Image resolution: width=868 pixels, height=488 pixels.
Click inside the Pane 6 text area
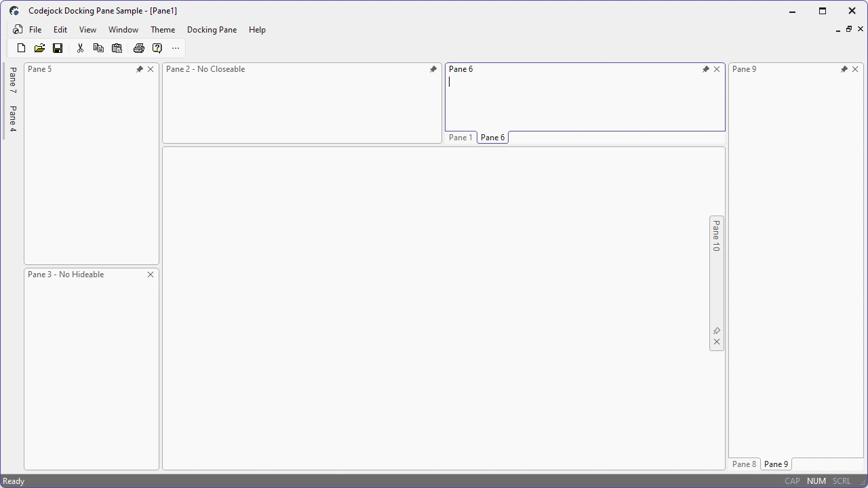(x=585, y=102)
